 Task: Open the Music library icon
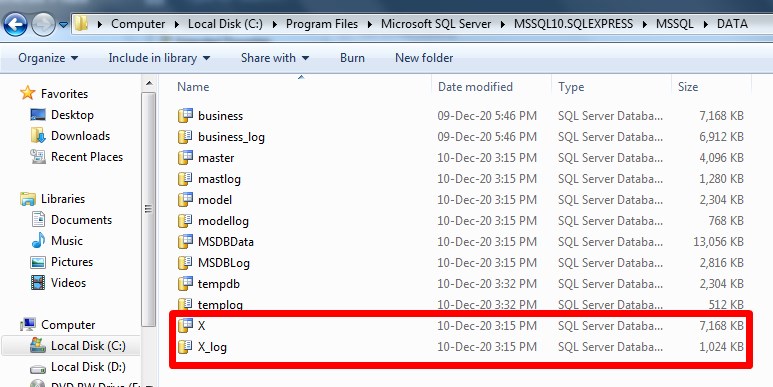[x=38, y=241]
